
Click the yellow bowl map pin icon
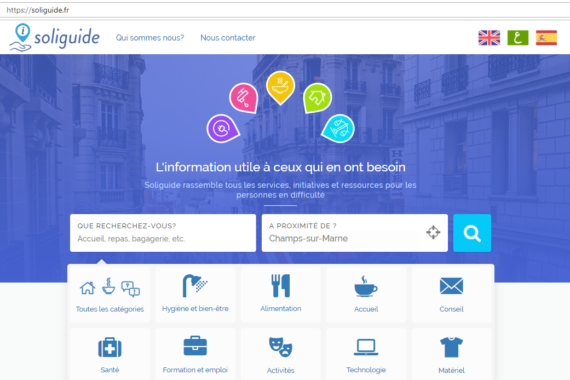[x=280, y=88]
